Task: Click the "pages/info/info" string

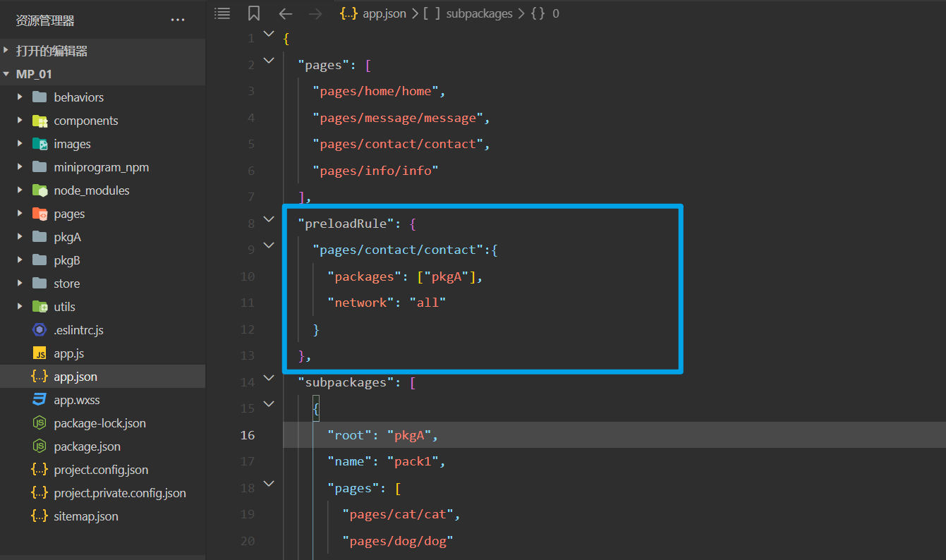Action: tap(376, 171)
